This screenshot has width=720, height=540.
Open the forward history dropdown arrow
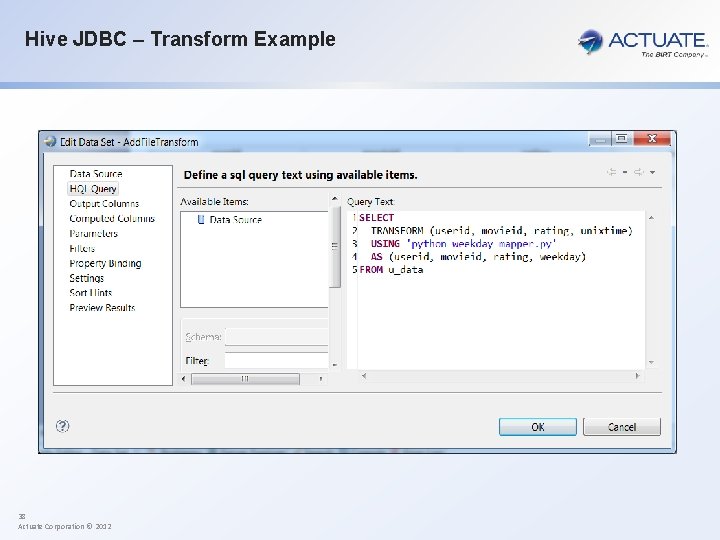652,172
